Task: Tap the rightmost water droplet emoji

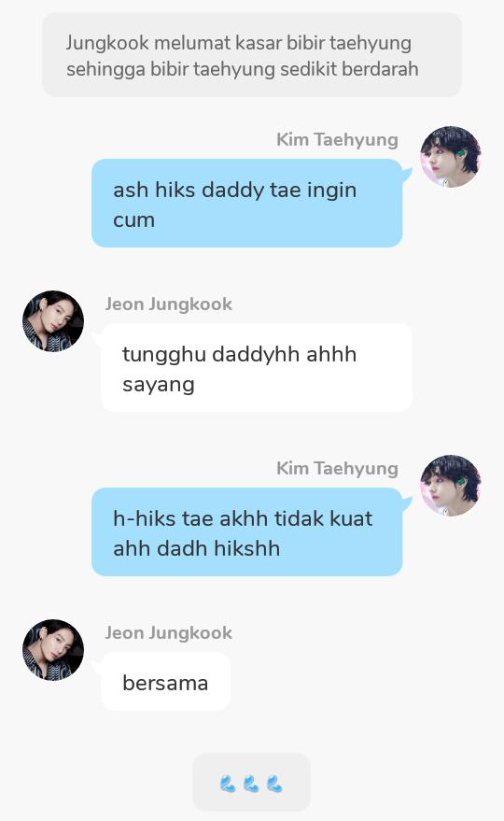Action: (274, 784)
